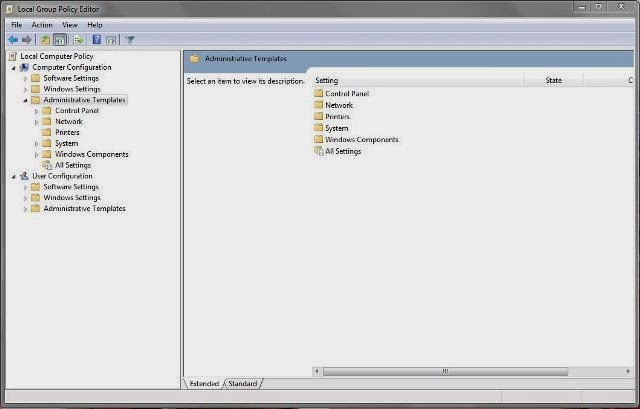Click Printers folder icon in right list
Screen dimensions: 640x409
coord(319,116)
